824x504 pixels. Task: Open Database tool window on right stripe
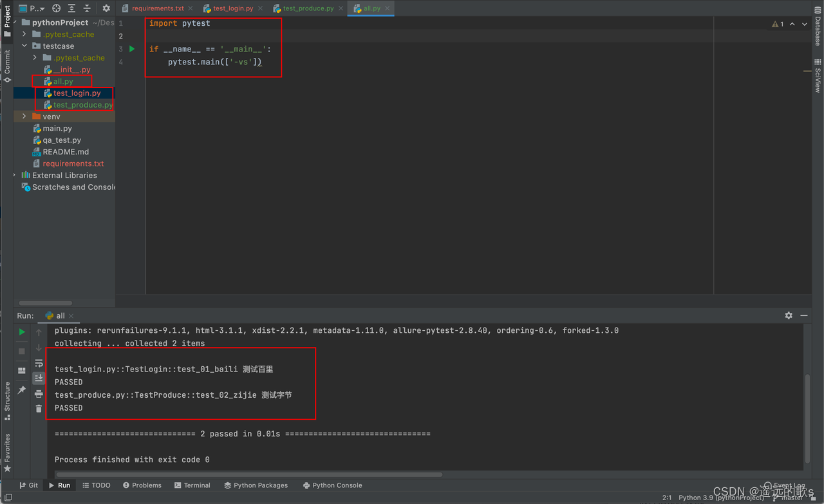(818, 27)
